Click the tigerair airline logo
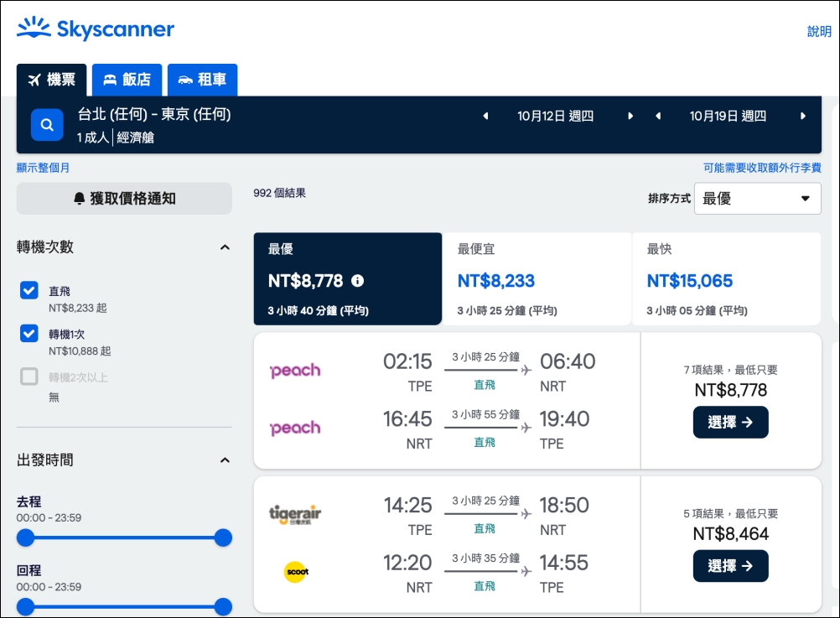This screenshot has width=840, height=618. (x=295, y=513)
